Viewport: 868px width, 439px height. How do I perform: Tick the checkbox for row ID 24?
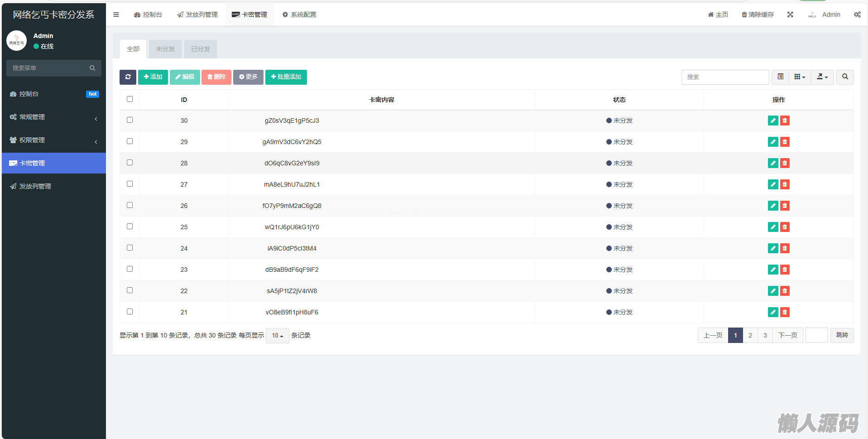tap(130, 248)
